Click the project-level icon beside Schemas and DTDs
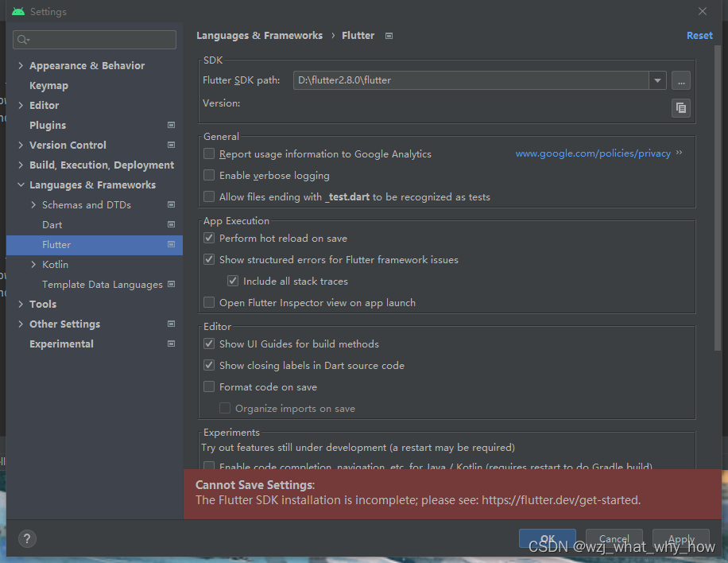Image resolution: width=728 pixels, height=563 pixels. point(172,204)
